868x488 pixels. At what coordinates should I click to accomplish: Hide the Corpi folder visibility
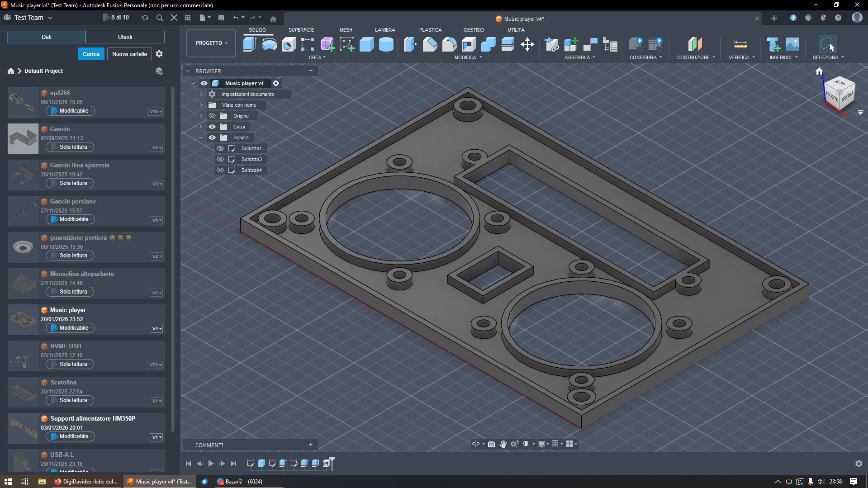[x=212, y=127]
